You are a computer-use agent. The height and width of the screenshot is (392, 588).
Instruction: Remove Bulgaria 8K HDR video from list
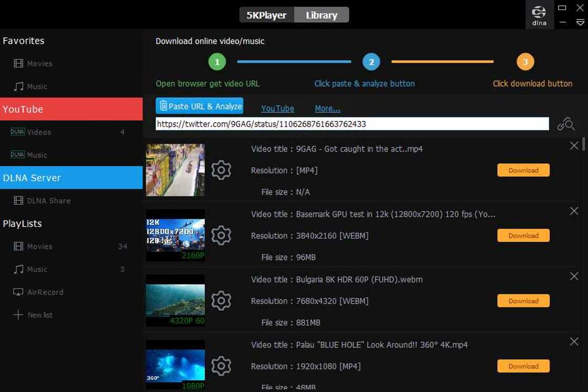[x=574, y=277]
